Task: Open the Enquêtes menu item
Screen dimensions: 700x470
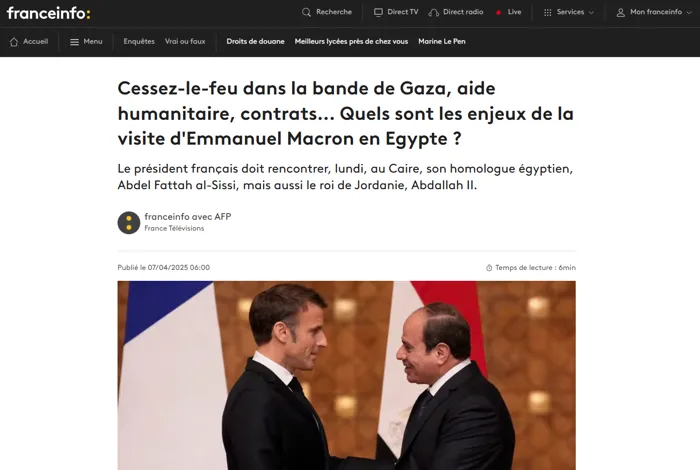Action: tap(139, 42)
